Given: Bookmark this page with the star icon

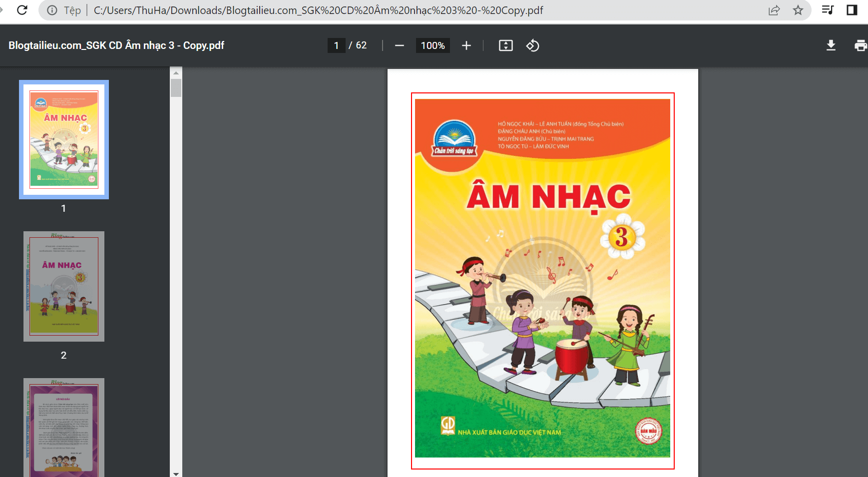Looking at the screenshot, I should [798, 10].
